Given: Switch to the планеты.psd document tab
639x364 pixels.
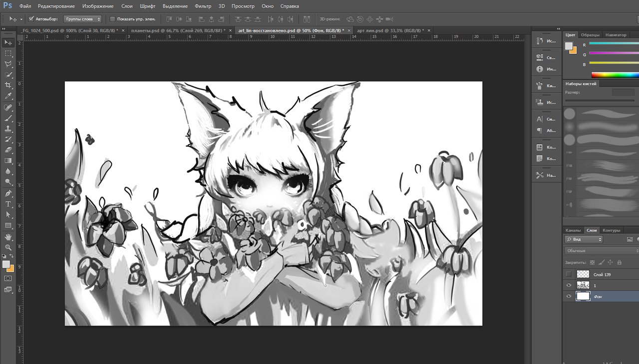Looking at the screenshot, I should [x=177, y=30].
